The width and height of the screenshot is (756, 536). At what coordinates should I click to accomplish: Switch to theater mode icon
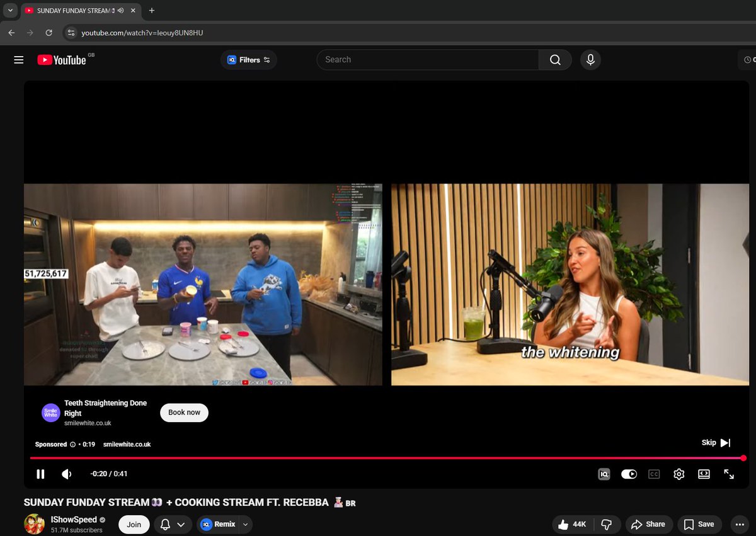pos(704,474)
